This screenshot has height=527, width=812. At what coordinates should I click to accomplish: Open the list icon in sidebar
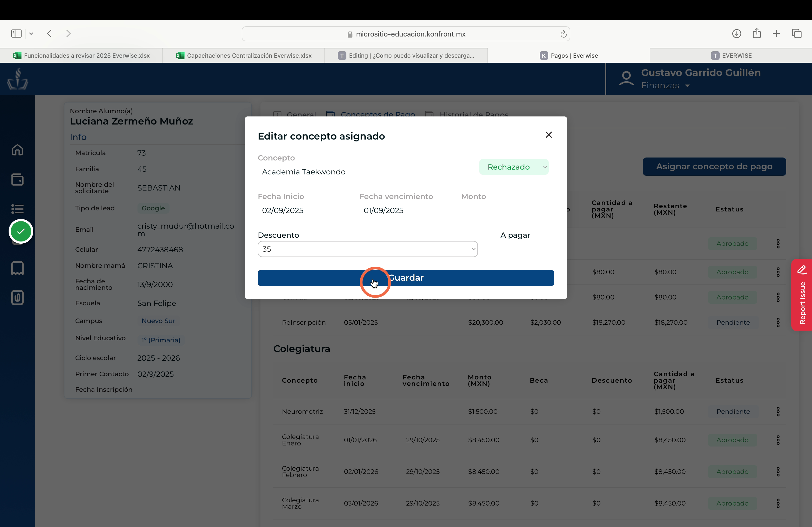click(17, 208)
